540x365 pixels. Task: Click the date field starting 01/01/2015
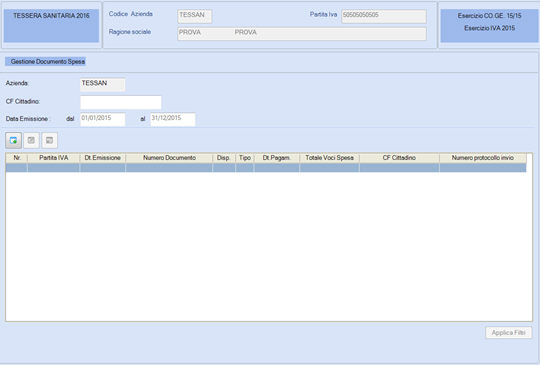click(103, 119)
